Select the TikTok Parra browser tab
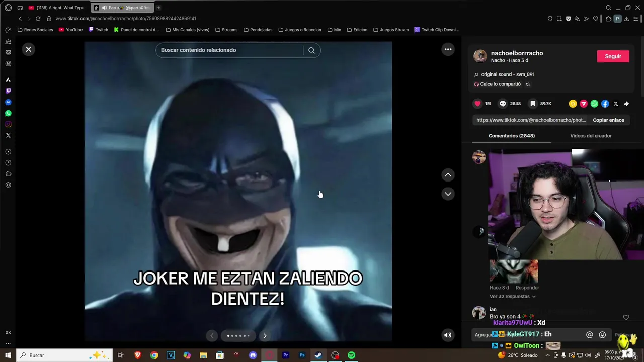644x362 pixels. click(122, 8)
